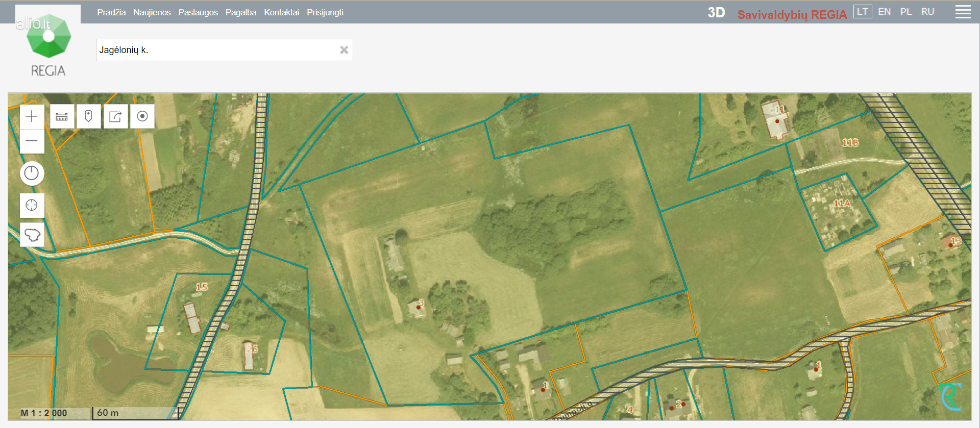This screenshot has height=428, width=980.
Task: Activate the place marker pin tool
Action: [x=88, y=117]
